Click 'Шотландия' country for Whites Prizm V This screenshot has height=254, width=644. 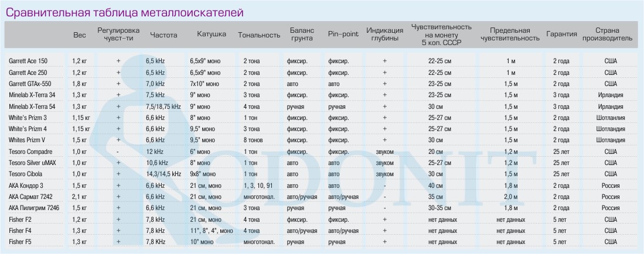(611, 140)
